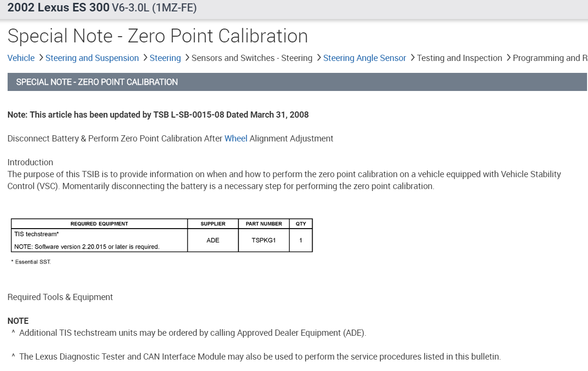
Task: Click the Required Tools & Equipment heading
Action: (x=60, y=297)
